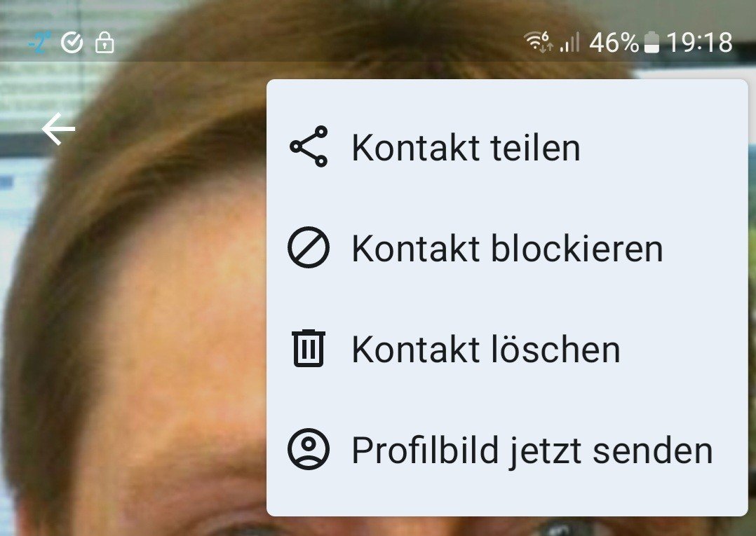Tap the 19:18 clock
This screenshot has width=756, height=536.
[x=700, y=42]
